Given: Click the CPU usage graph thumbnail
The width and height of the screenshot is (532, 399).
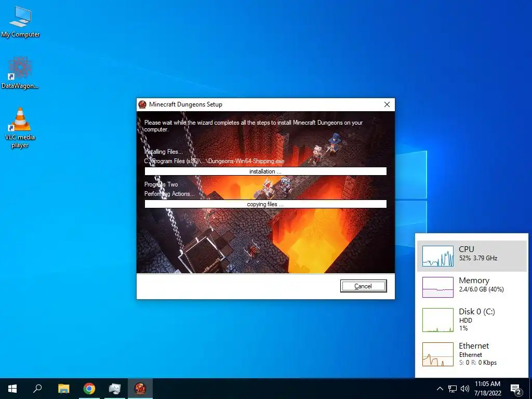Looking at the screenshot, I should (x=437, y=256).
